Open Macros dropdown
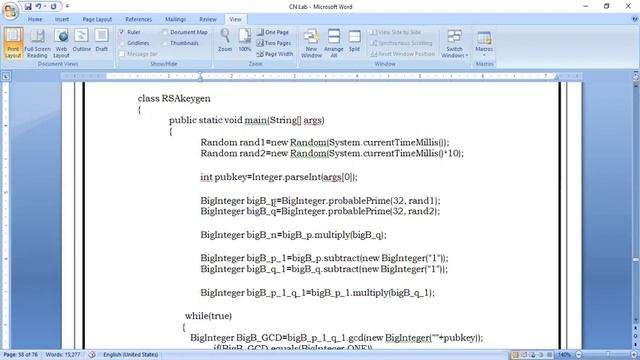The width and height of the screenshot is (640, 360). pos(484,43)
